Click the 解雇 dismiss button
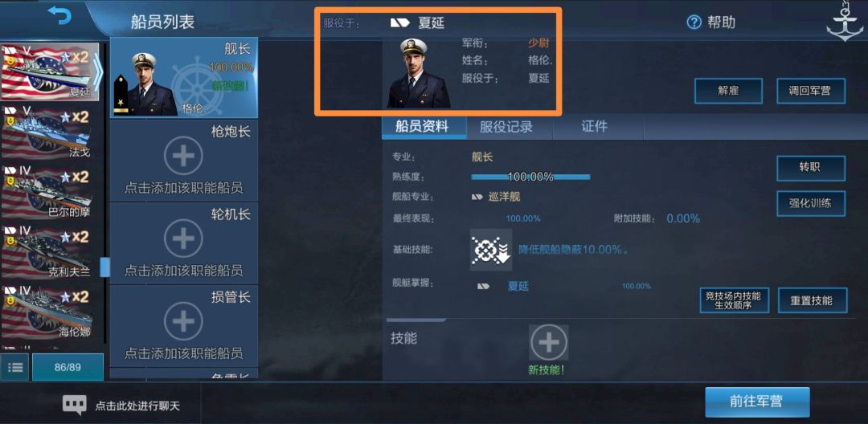This screenshot has height=424, width=868. (728, 91)
